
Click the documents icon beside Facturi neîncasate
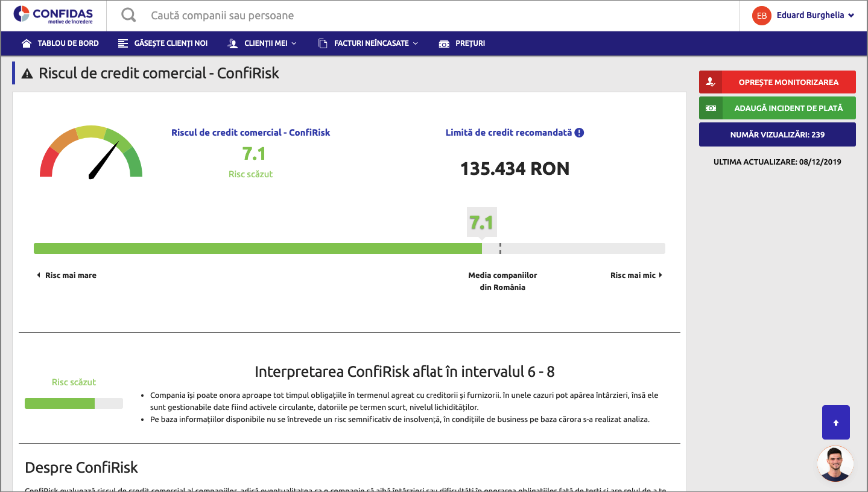tap(323, 43)
